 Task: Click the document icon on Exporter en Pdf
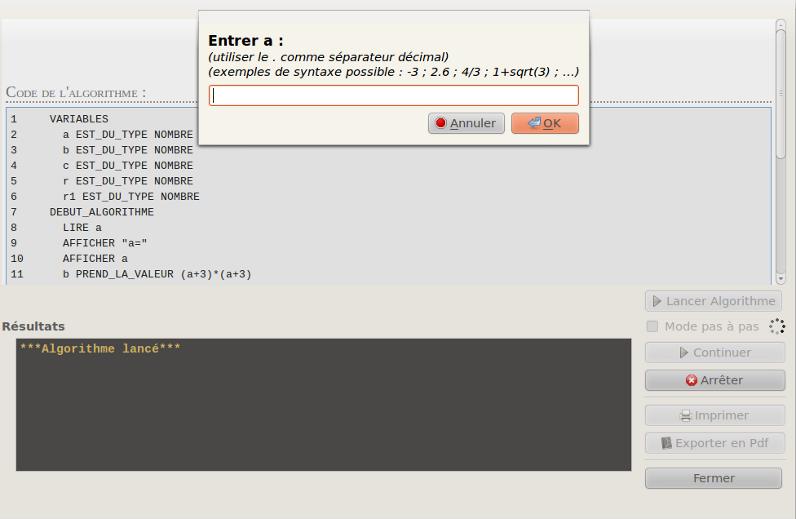(x=665, y=442)
